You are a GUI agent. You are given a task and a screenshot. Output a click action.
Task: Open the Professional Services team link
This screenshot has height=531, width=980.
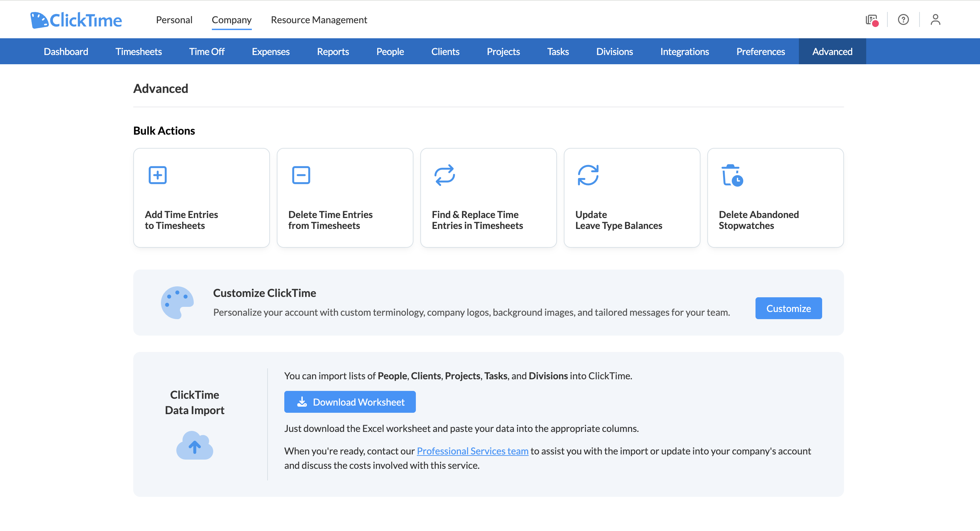473,451
